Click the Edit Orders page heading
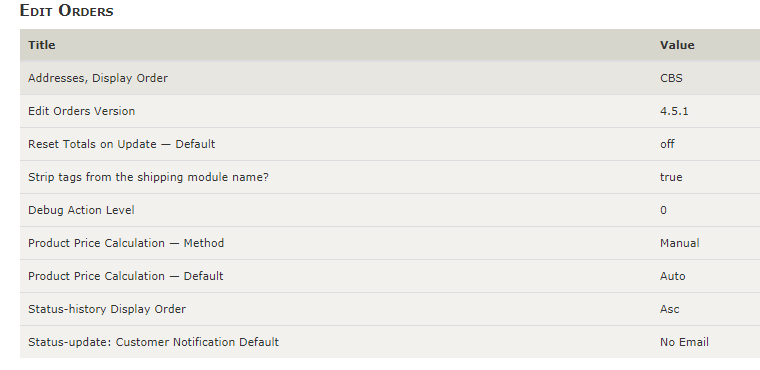 [x=66, y=11]
